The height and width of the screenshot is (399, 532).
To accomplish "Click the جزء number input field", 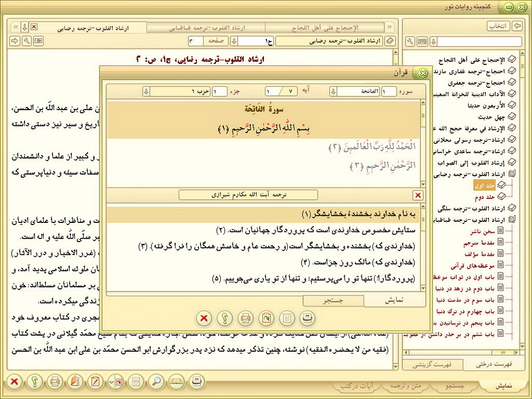I will [x=220, y=92].
